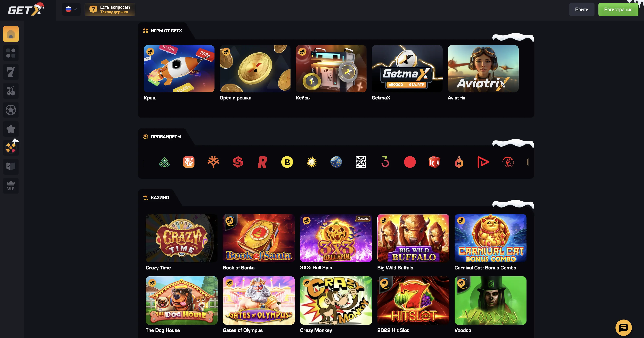Open the Aviatrix game thumbnail
Screen dimensions: 644x338
[483, 69]
